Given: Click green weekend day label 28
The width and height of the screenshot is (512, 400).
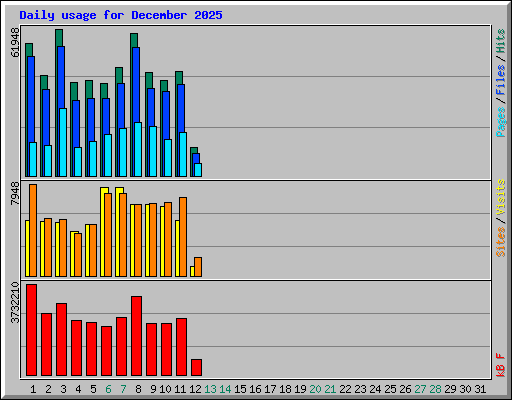Looking at the screenshot, I should (435, 389).
